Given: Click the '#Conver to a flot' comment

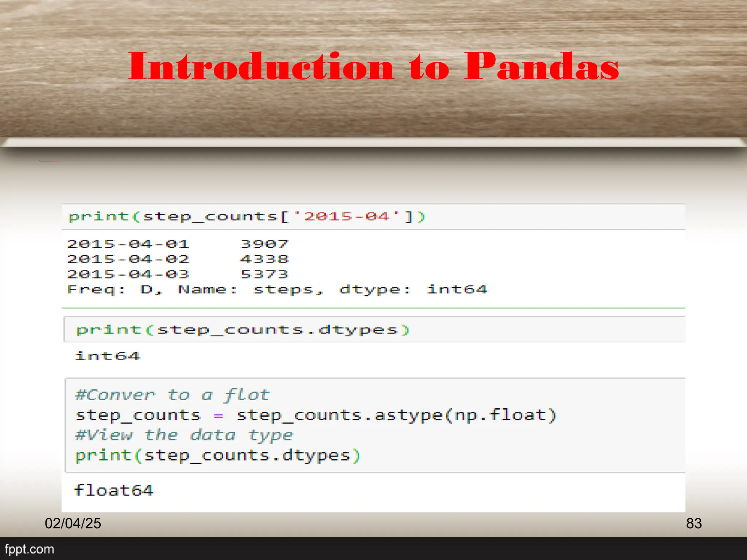Looking at the screenshot, I should pos(172,395).
